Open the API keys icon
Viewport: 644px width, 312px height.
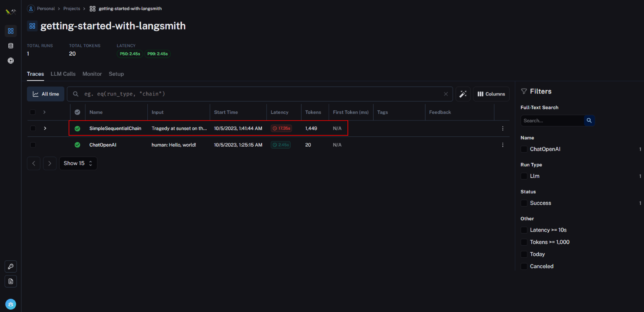pos(11,267)
